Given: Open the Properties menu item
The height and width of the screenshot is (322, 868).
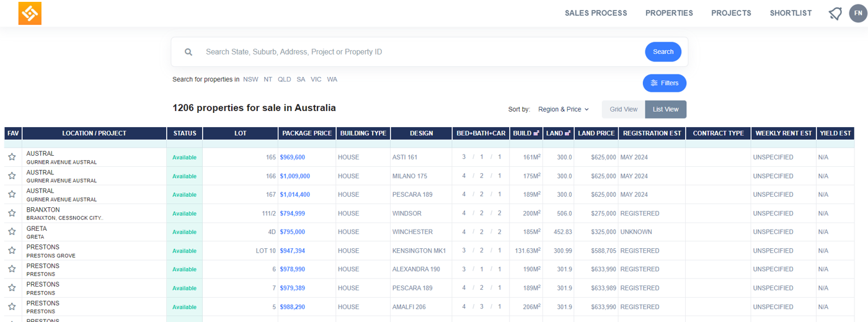Looking at the screenshot, I should pyautogui.click(x=669, y=13).
